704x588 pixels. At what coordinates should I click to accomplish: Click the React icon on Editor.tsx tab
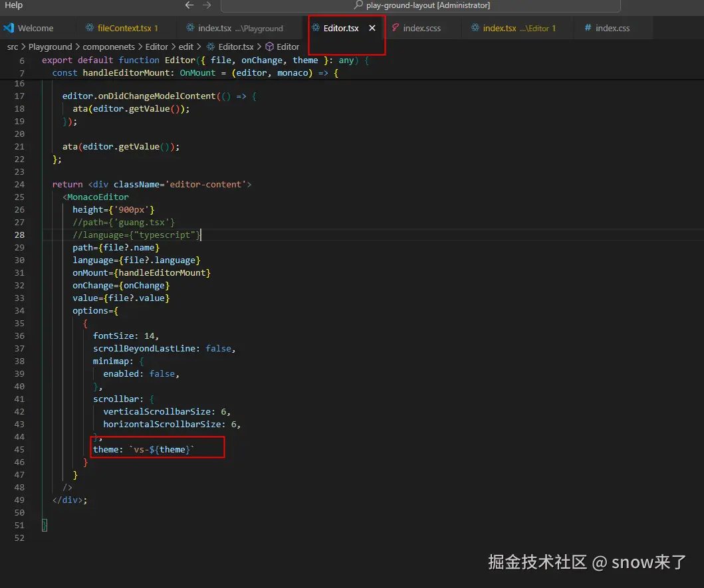click(x=316, y=28)
